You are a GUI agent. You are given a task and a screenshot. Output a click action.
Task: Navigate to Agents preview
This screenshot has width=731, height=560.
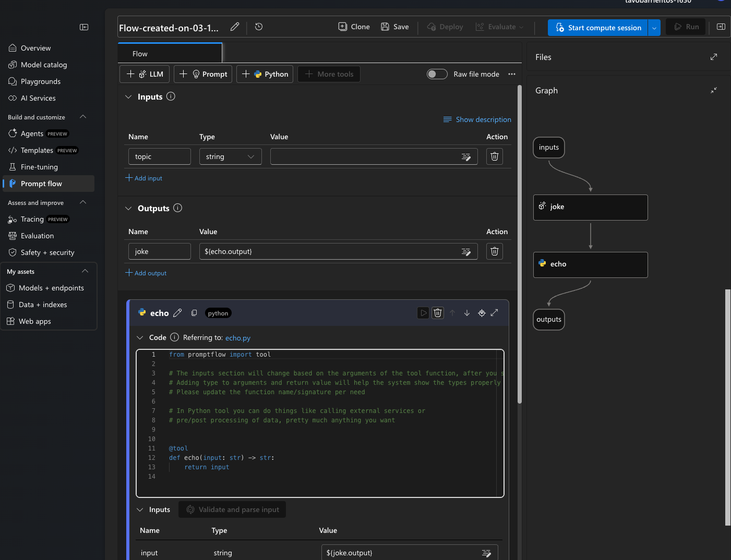pos(49,133)
